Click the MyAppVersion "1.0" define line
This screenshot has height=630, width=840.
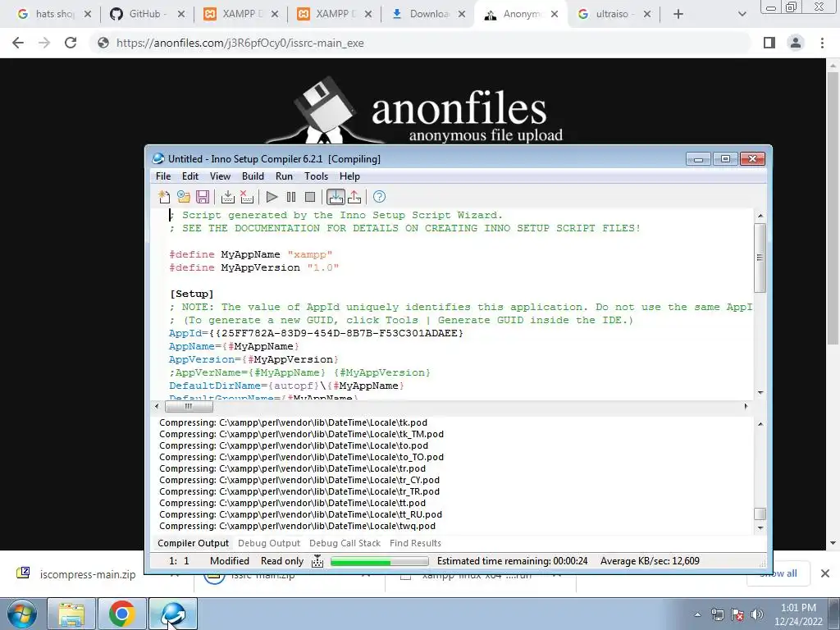254,267
